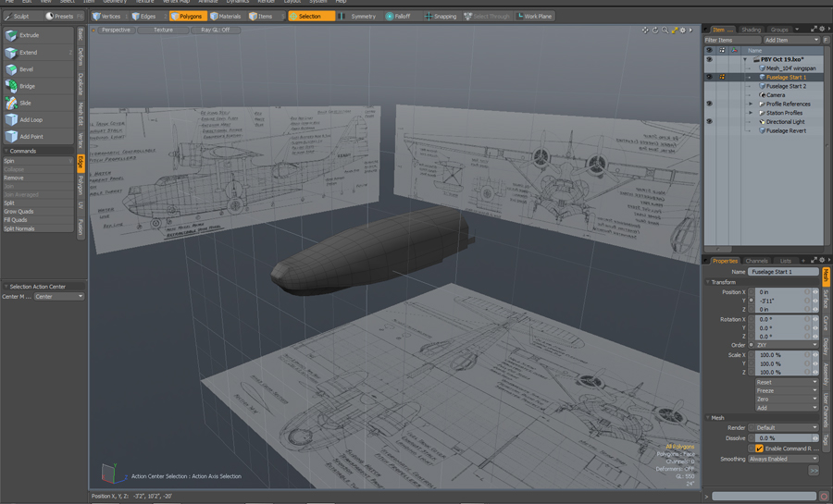Click the viewport move/pan control icon
Screen dimensions: 833x504
pos(645,31)
